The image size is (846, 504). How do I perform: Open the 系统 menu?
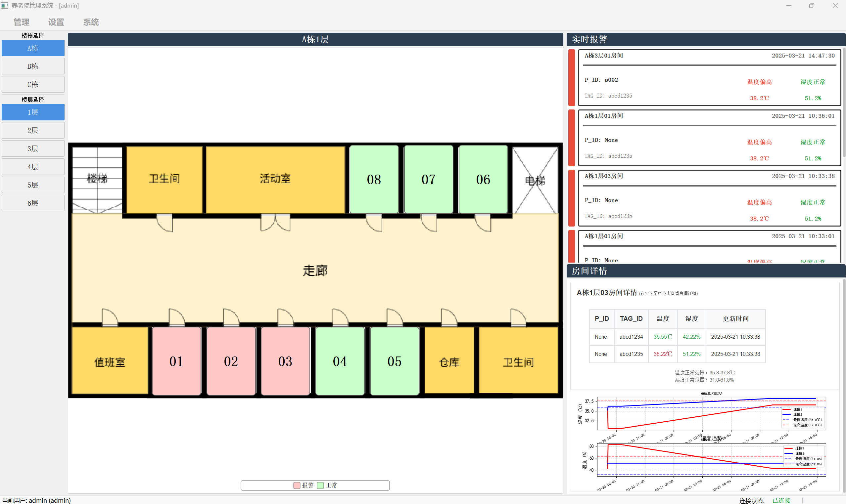point(91,22)
